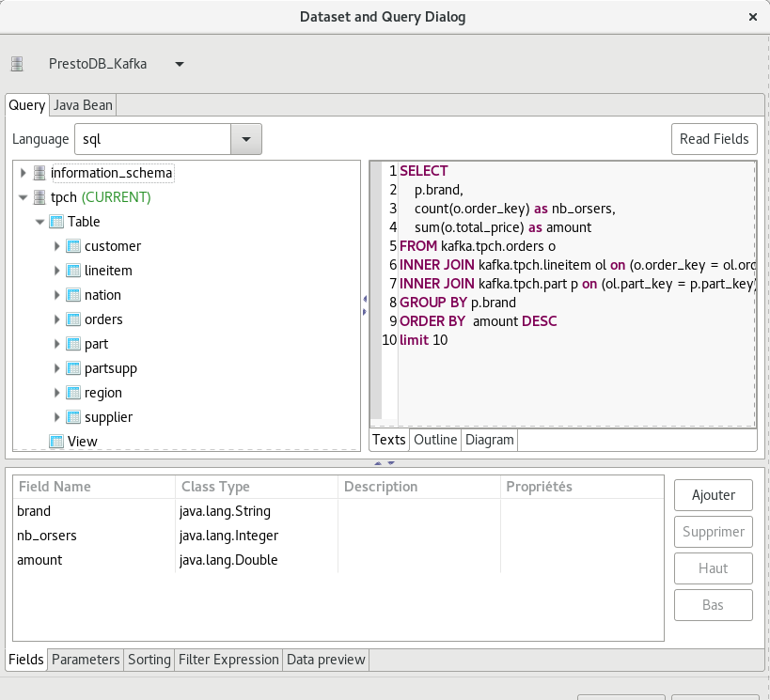Collapse the Table tree node
The width and height of the screenshot is (770, 700).
39,222
